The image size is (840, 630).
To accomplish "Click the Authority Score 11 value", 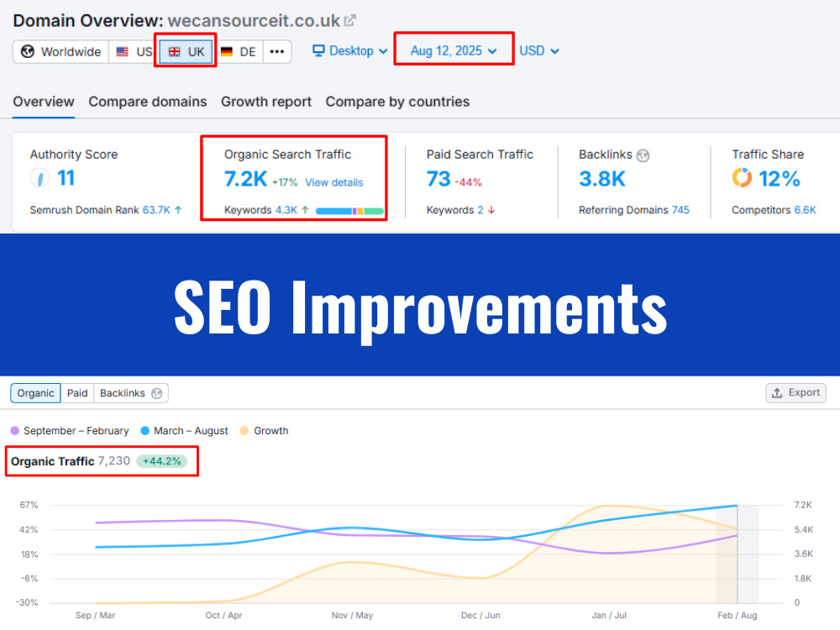I will 66,178.
